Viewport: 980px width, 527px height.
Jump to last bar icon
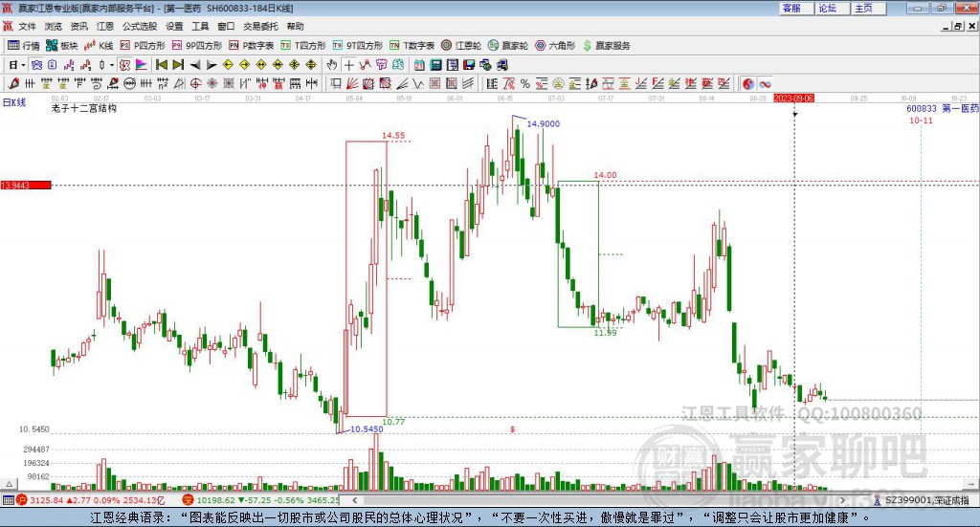pos(178,65)
